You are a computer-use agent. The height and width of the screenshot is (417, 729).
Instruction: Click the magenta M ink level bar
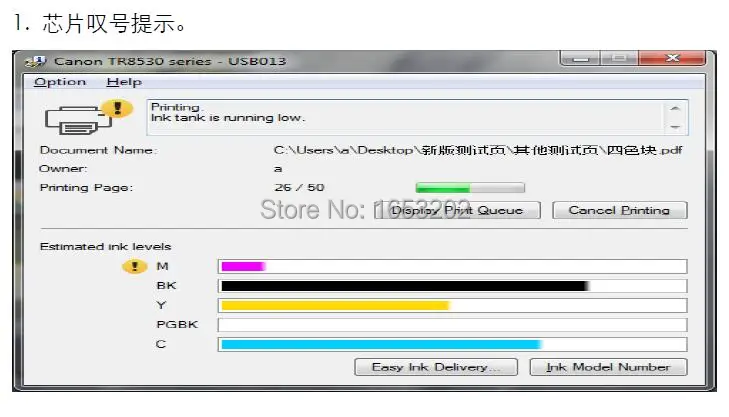pyautogui.click(x=452, y=266)
